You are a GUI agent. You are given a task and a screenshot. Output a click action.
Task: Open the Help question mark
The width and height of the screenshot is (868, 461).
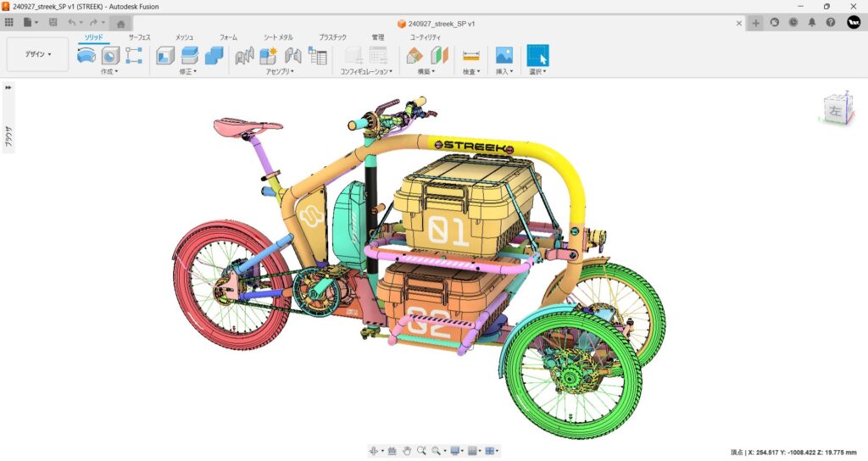tap(831, 23)
